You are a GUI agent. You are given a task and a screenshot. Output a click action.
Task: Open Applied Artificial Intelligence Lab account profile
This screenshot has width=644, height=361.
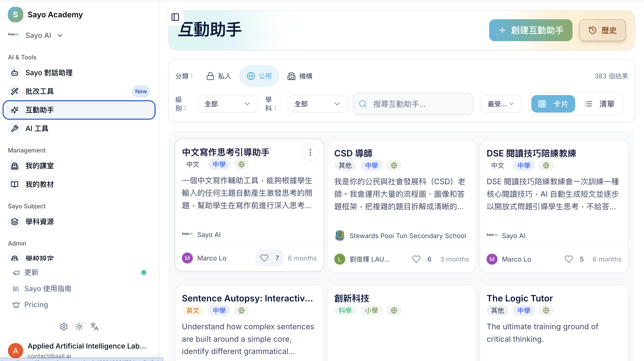(x=79, y=350)
